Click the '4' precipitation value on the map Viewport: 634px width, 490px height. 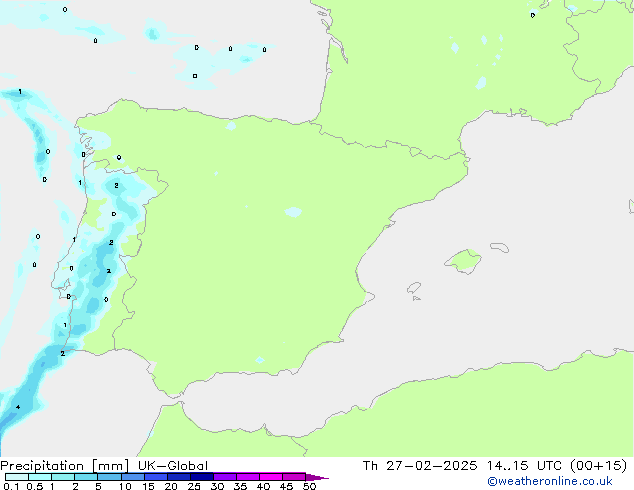click(x=18, y=407)
